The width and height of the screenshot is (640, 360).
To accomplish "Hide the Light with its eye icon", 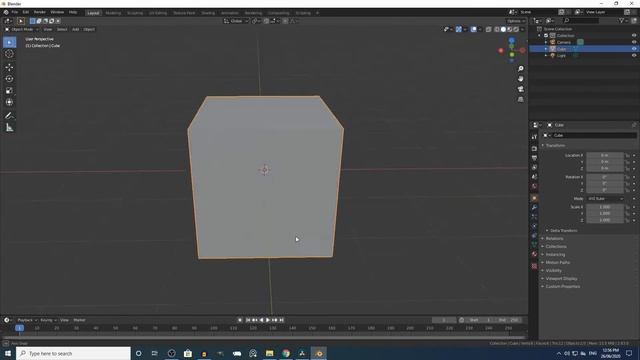I will point(634,55).
